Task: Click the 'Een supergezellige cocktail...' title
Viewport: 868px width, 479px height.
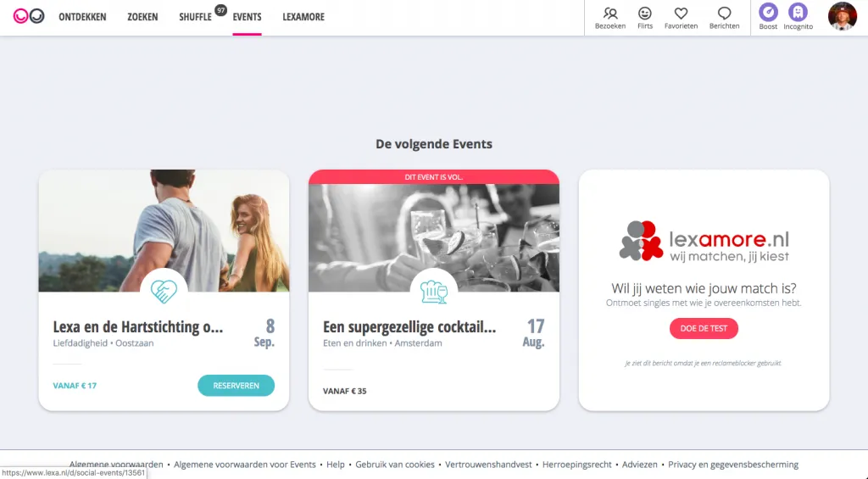Action: [409, 326]
